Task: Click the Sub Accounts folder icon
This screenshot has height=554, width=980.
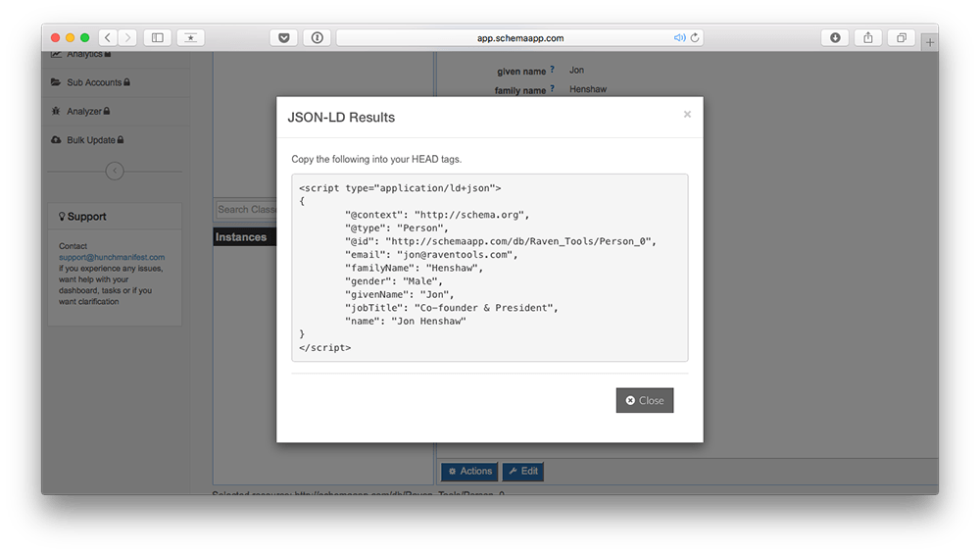Action: pyautogui.click(x=56, y=82)
